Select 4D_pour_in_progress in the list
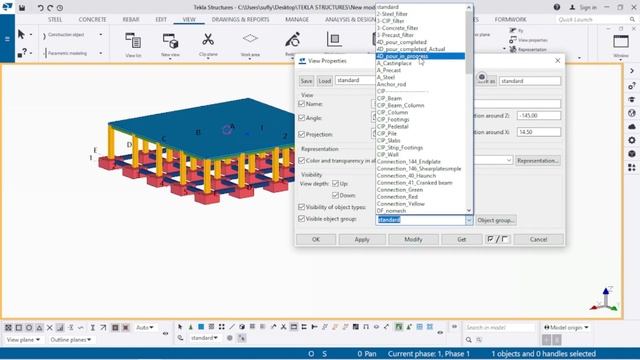The width and height of the screenshot is (640, 360). coord(420,56)
